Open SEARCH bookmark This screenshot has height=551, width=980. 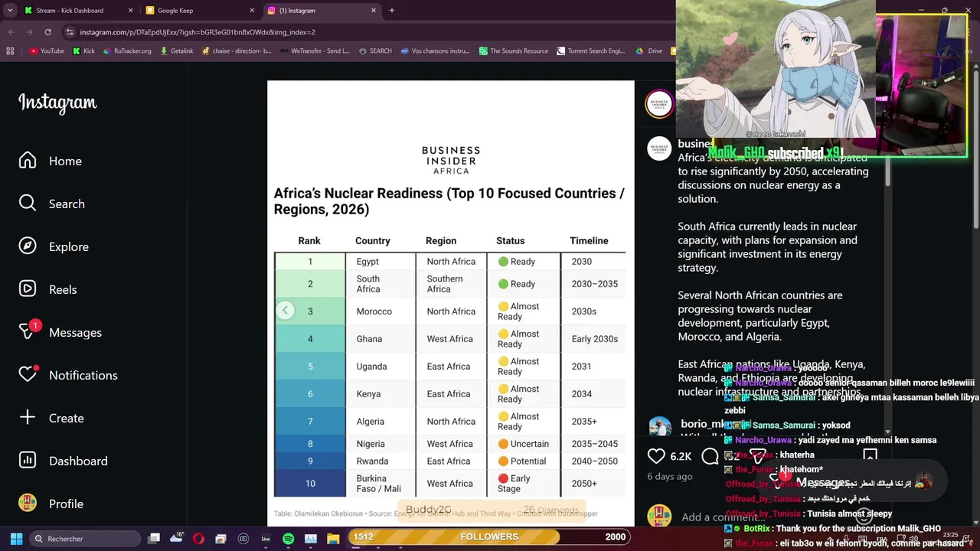pyautogui.click(x=374, y=51)
